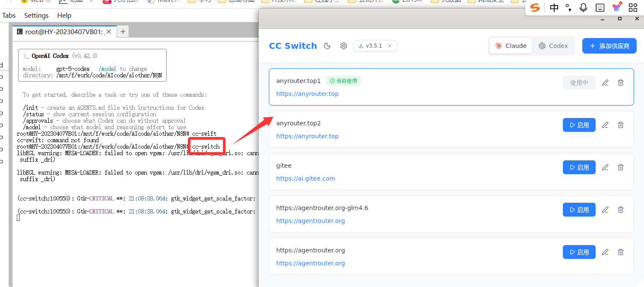The width and height of the screenshot is (644, 287).
Task: Edit the agentrouter.org-glm4.6 provider
Action: tap(605, 210)
